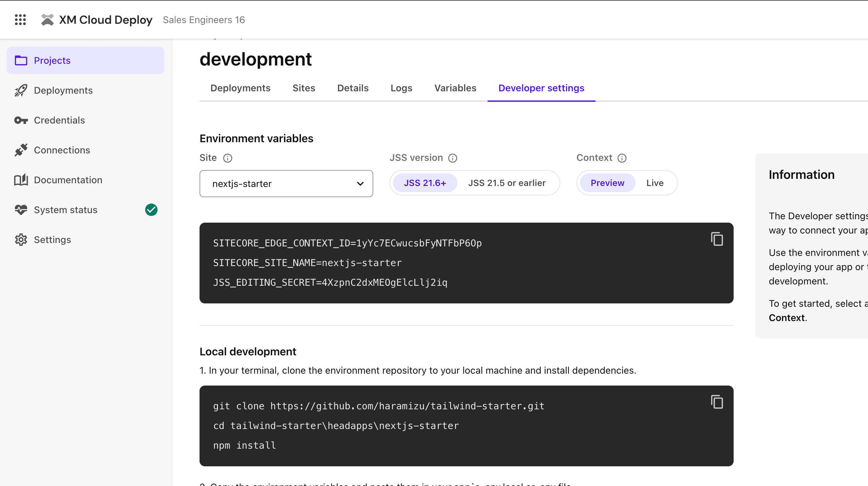This screenshot has height=486, width=868.
Task: Open the Logs tab
Action: (401, 88)
